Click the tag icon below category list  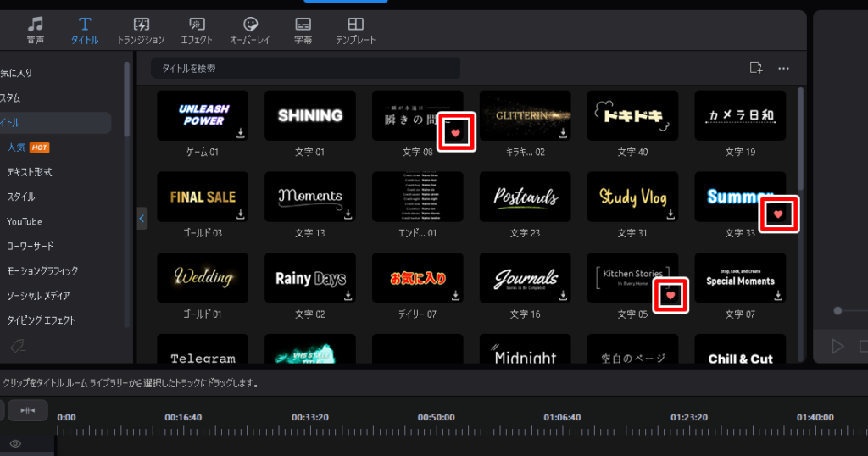(16, 346)
